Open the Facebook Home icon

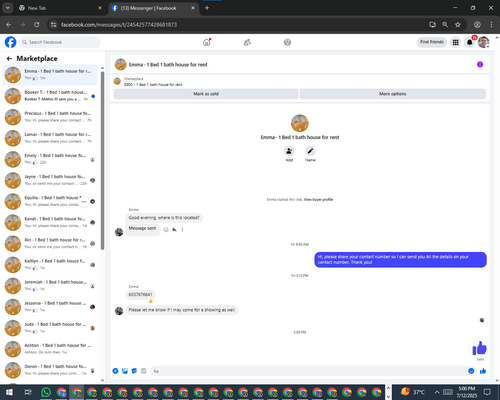[x=207, y=42]
